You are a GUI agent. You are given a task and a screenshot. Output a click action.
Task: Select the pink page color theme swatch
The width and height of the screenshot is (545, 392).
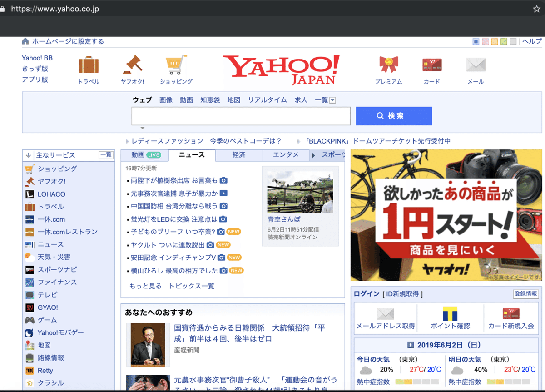click(x=485, y=42)
